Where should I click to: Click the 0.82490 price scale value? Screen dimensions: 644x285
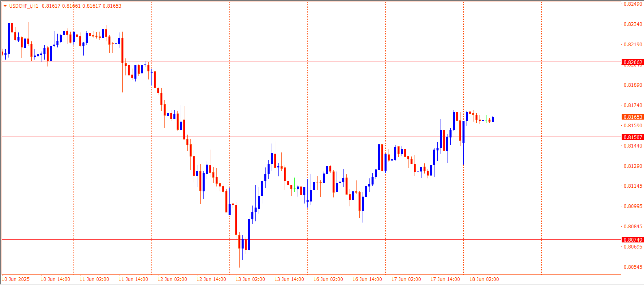[633, 4]
